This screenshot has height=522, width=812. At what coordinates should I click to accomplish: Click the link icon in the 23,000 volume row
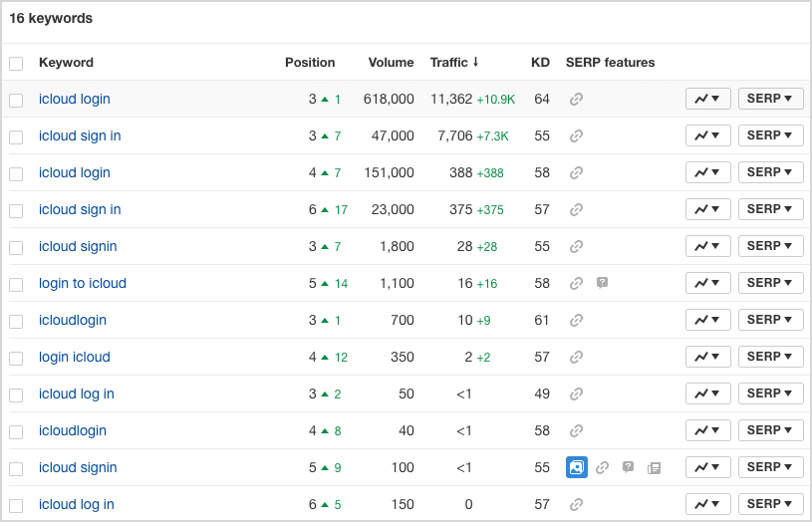577,210
